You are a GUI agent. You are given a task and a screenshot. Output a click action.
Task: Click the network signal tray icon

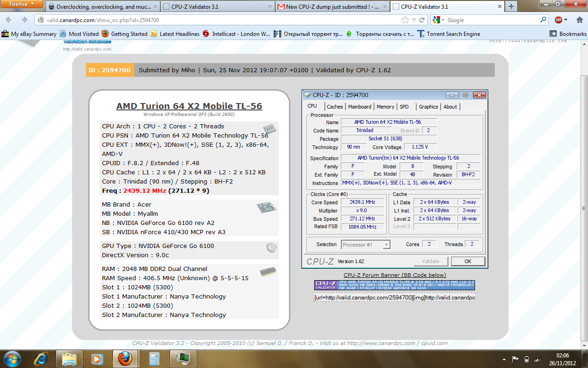[538, 359]
